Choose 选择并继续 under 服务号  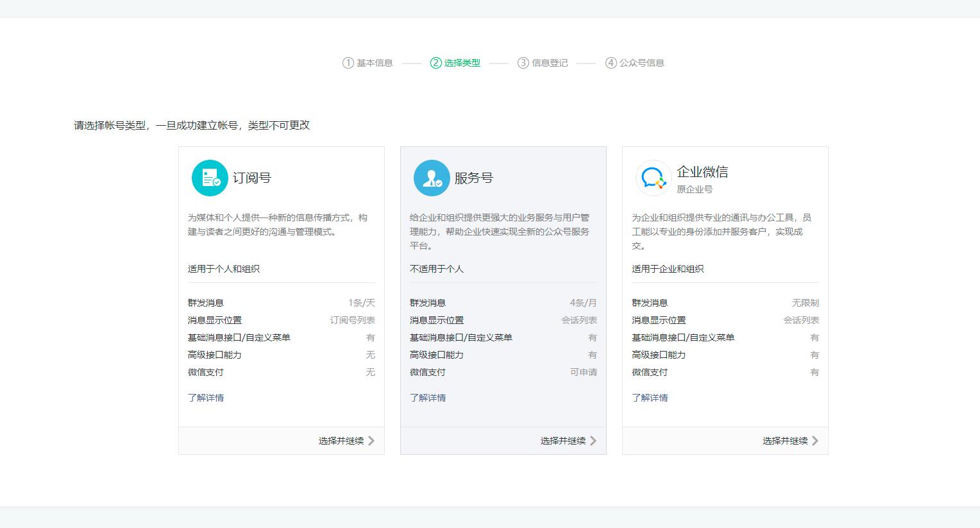pyautogui.click(x=563, y=441)
